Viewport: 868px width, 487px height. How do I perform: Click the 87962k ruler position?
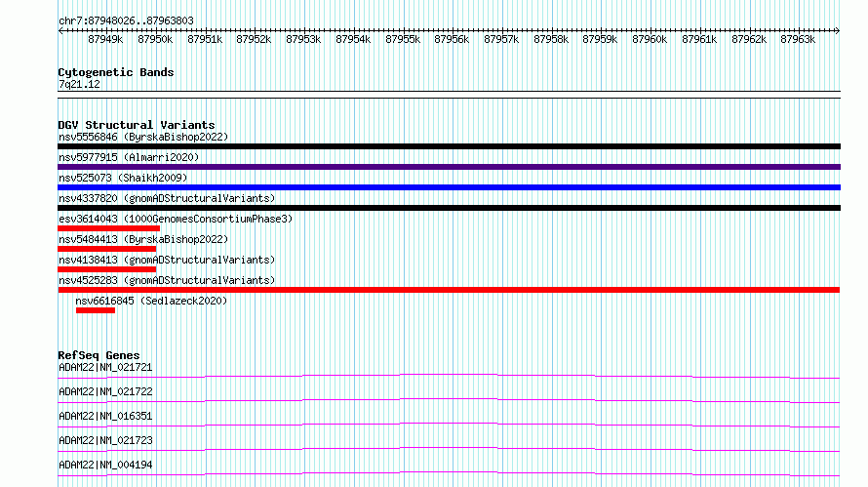click(749, 39)
